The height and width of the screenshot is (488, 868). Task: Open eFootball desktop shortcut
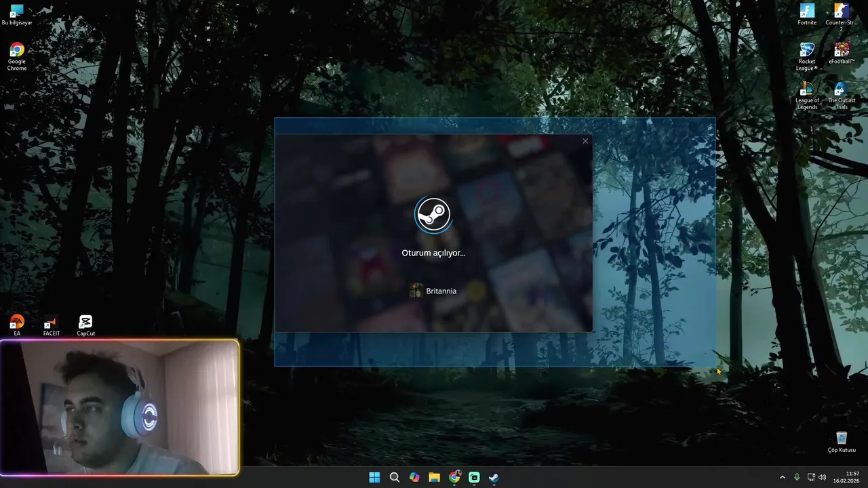click(x=842, y=53)
